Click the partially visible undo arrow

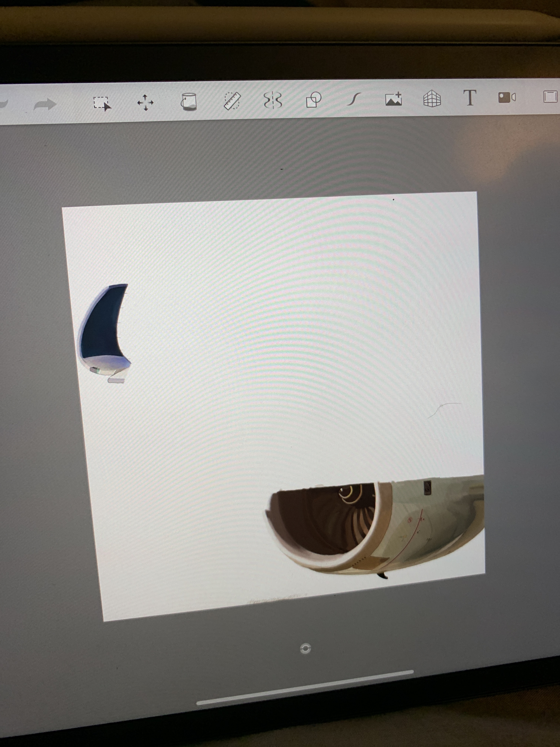3,104
